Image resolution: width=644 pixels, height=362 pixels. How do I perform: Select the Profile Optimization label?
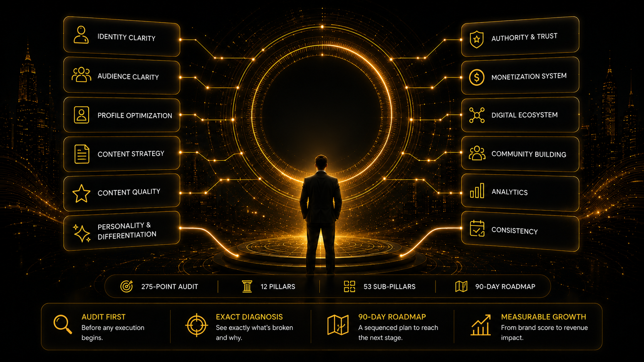(x=135, y=115)
